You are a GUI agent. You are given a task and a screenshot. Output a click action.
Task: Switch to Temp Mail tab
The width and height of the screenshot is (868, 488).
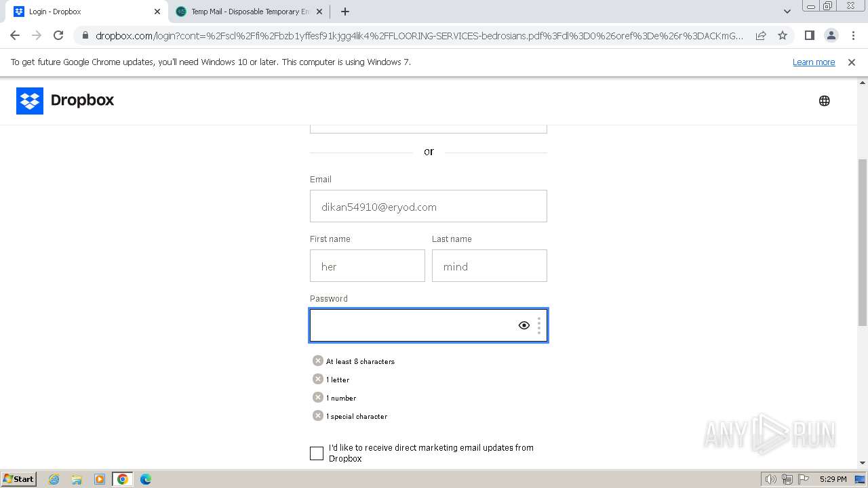(249, 12)
